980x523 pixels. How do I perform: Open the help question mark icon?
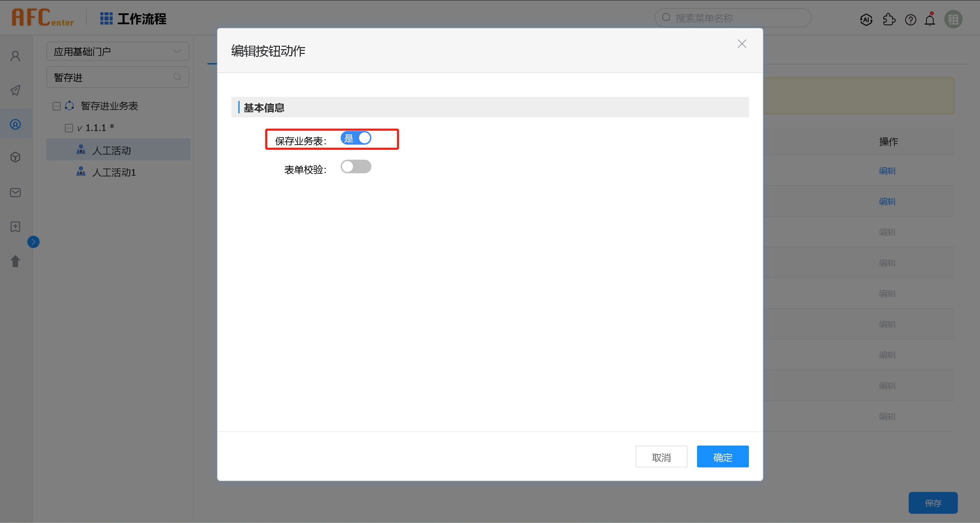pos(911,19)
